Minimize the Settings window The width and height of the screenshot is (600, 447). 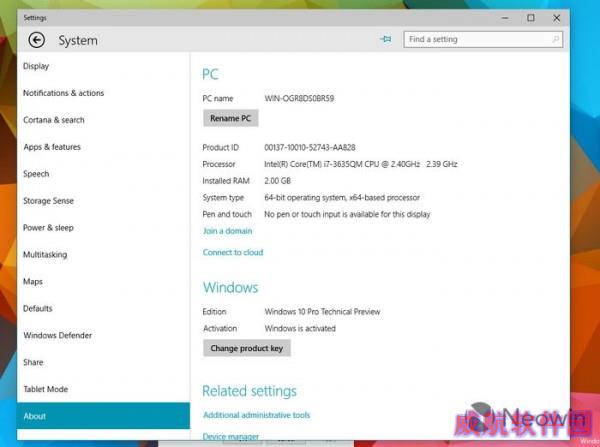coord(505,18)
